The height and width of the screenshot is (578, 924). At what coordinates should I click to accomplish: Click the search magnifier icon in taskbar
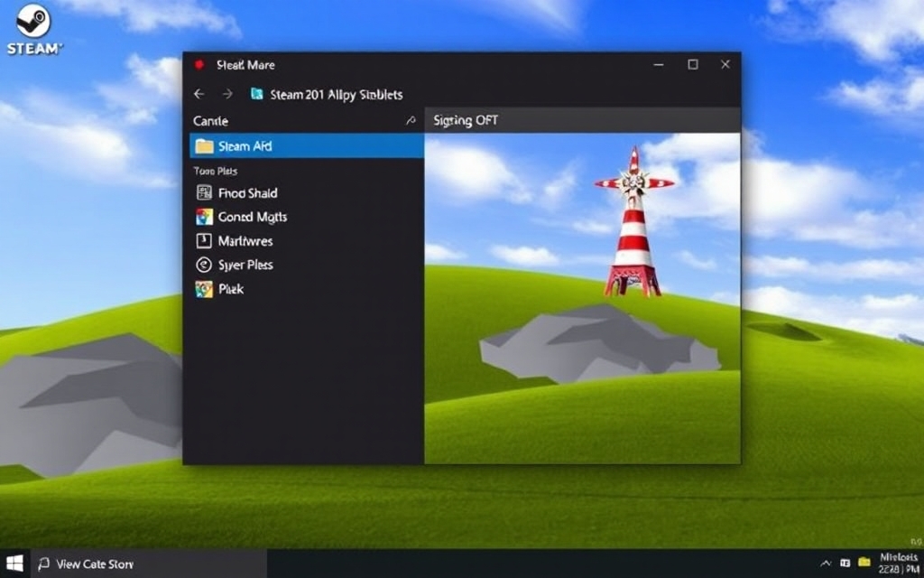(x=43, y=564)
